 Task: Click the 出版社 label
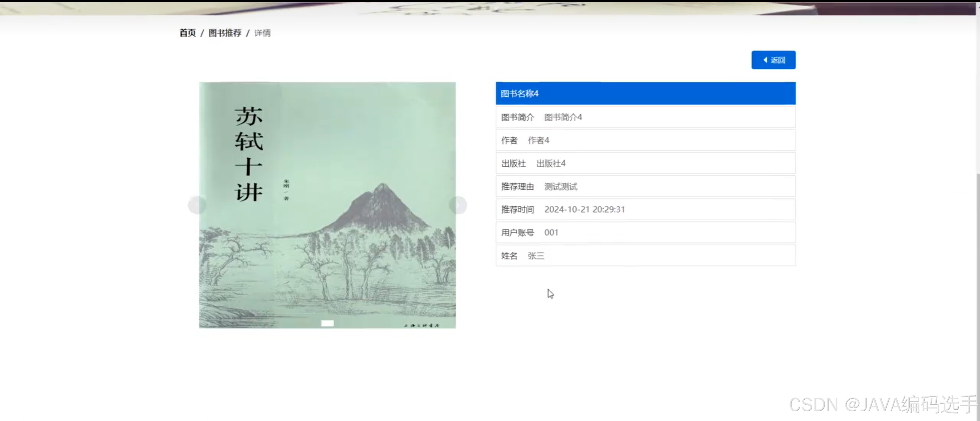pos(513,164)
